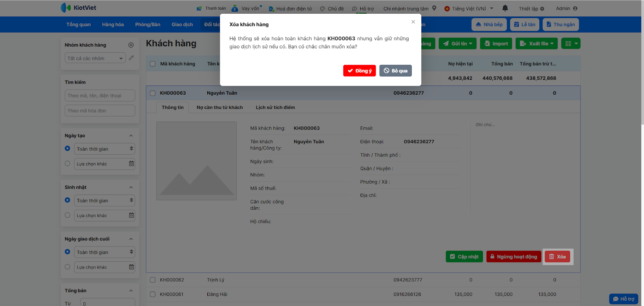Tick the checkbox for customer KH000062

coord(153,280)
